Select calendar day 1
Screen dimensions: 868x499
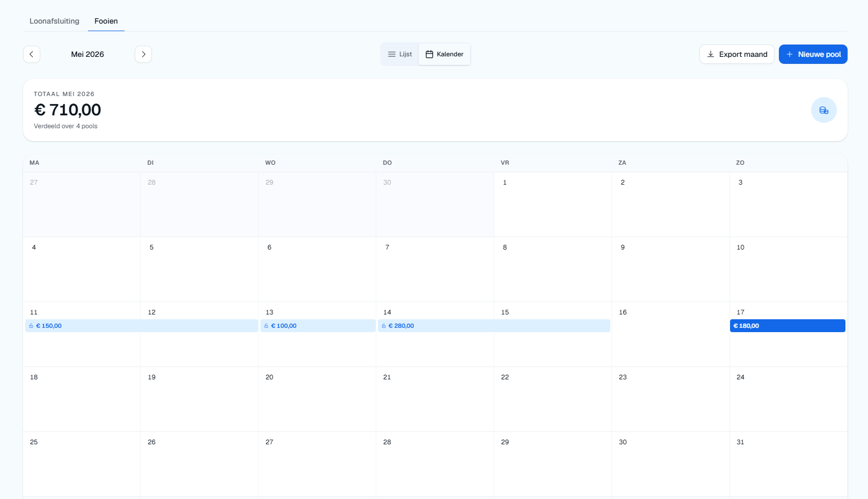(x=553, y=204)
